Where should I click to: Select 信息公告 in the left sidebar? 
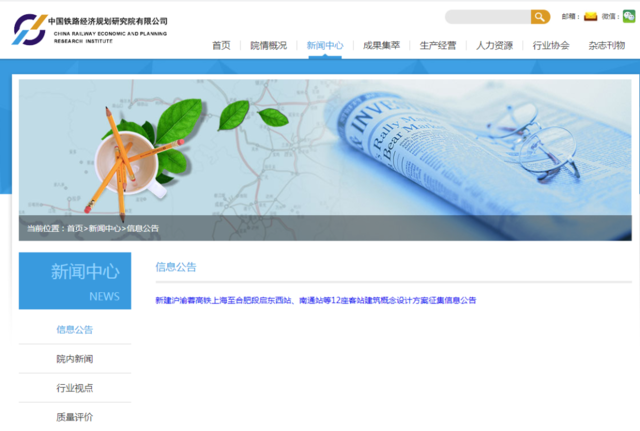click(75, 329)
